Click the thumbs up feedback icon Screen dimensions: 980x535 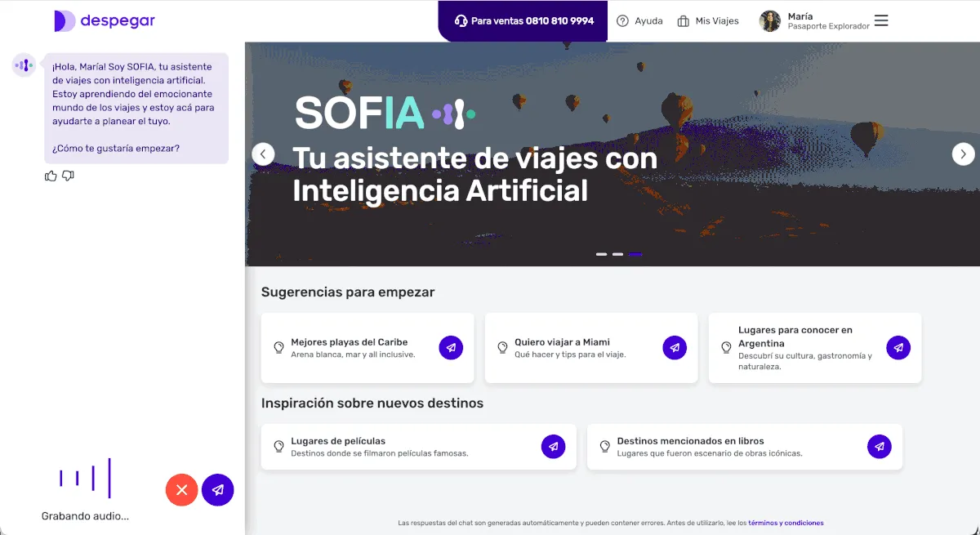click(51, 176)
